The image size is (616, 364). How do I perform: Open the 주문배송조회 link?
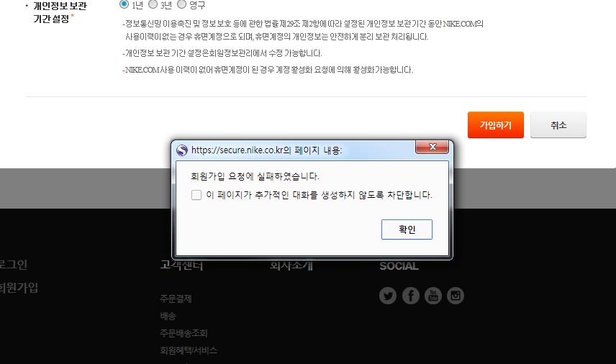pos(184,333)
